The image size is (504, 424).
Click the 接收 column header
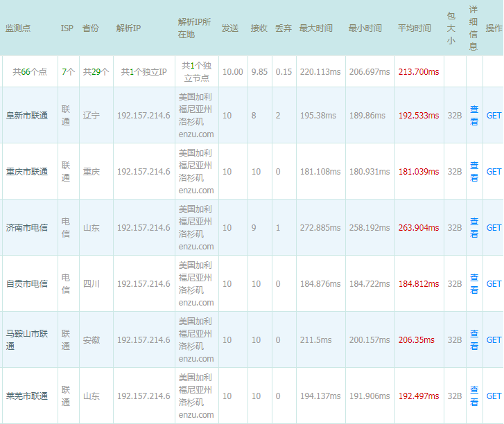(x=259, y=28)
